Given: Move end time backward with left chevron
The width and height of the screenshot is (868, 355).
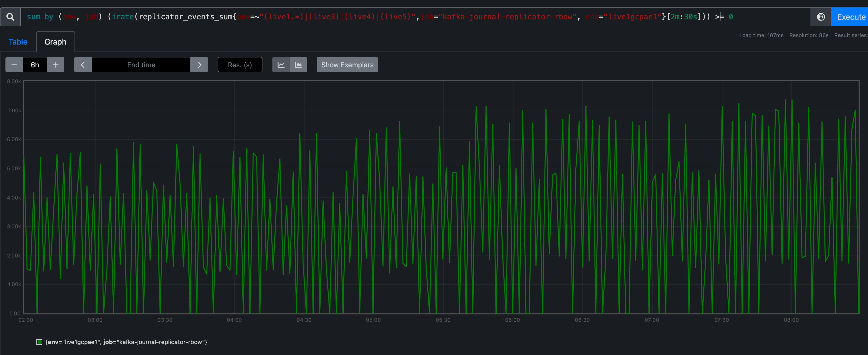Looking at the screenshot, I should (x=83, y=65).
